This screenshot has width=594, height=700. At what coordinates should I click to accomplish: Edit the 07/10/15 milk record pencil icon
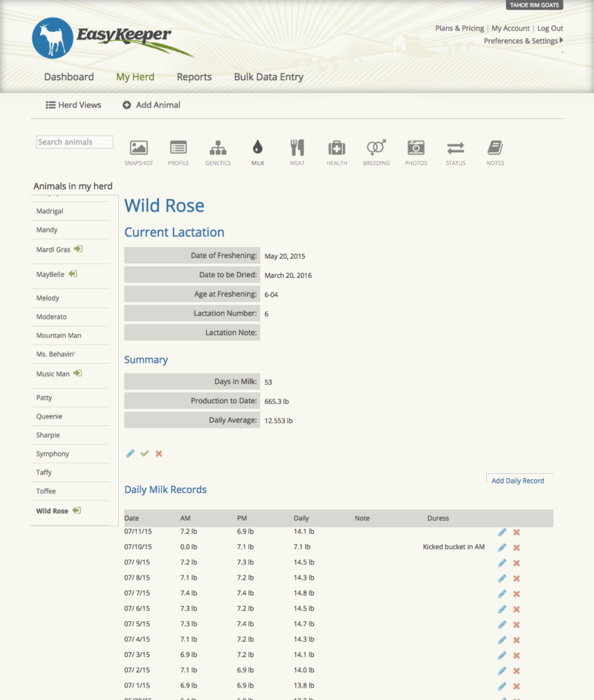tap(501, 548)
